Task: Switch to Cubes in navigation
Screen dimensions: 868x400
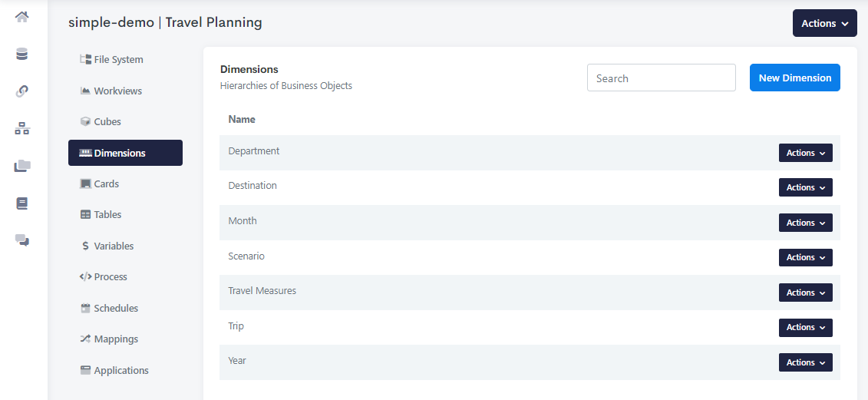Action: (107, 122)
